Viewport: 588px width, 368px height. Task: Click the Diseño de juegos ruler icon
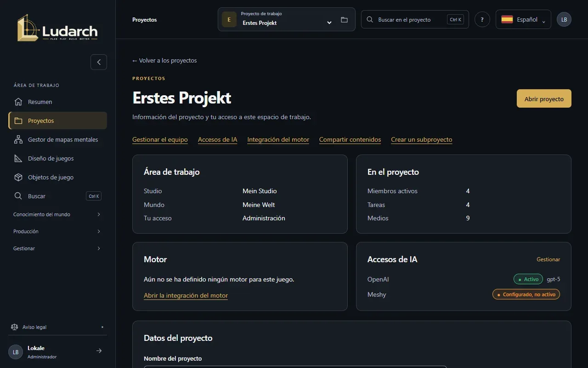(18, 158)
